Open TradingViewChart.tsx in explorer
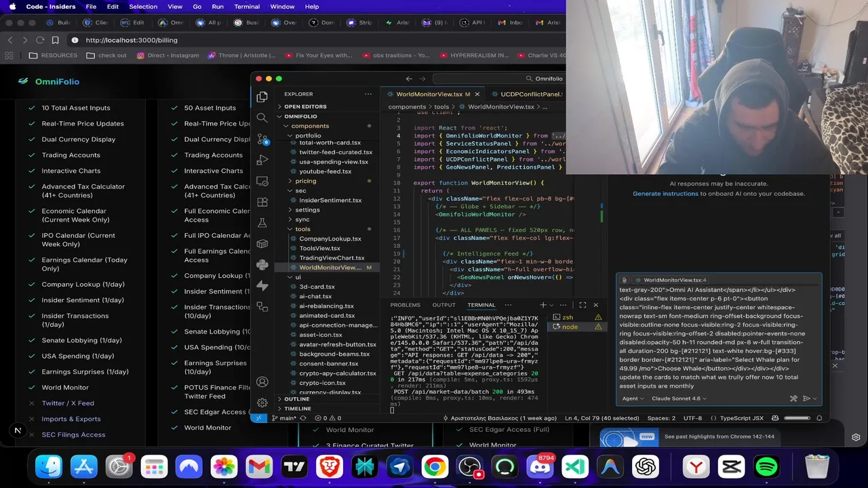Viewport: 868px width, 488px height. coord(332,258)
